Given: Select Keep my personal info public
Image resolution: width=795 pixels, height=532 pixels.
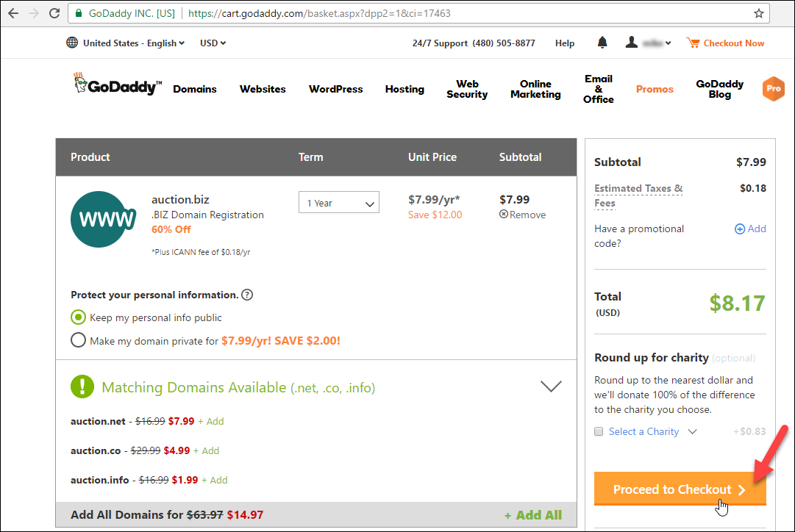Looking at the screenshot, I should 78,317.
